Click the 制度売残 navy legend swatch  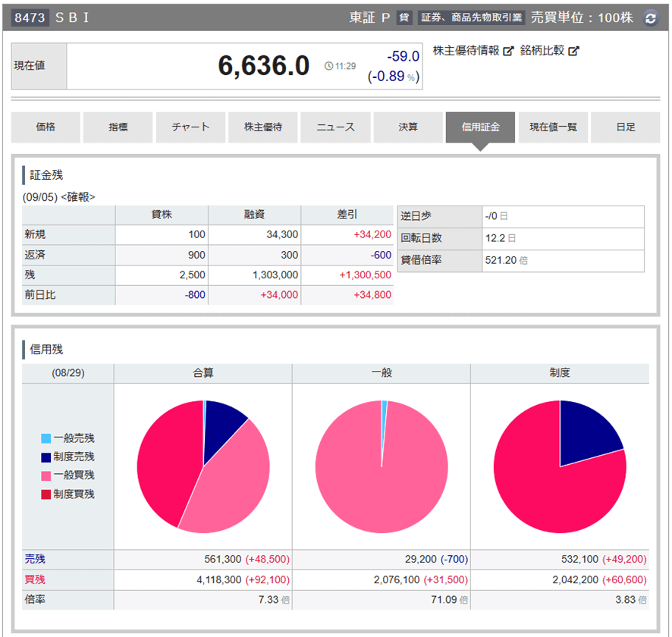click(x=46, y=457)
